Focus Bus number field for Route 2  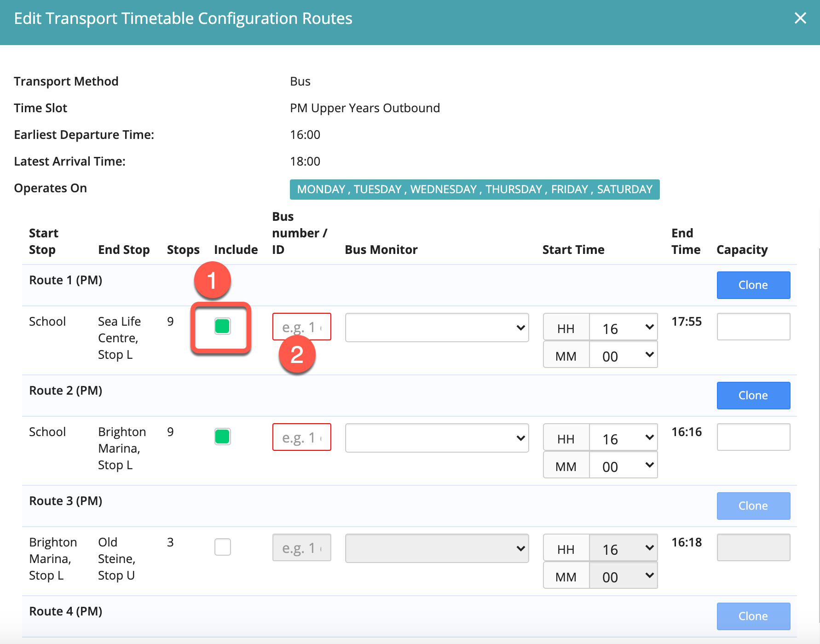point(301,437)
